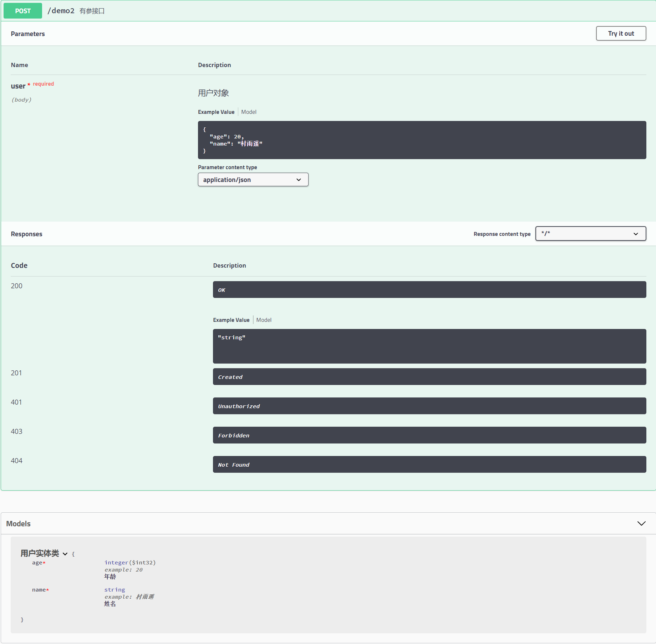
Task: Click the Models section collapse chevron
Action: (x=641, y=523)
